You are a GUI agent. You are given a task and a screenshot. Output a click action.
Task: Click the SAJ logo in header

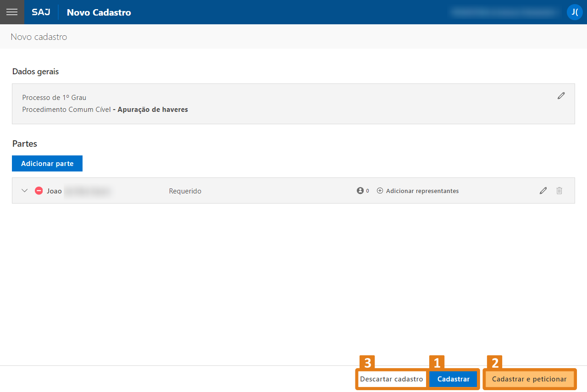tap(41, 12)
